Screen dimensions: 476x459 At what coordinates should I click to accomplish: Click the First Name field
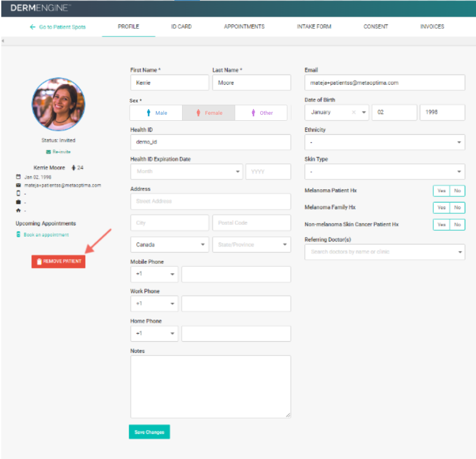coord(170,82)
